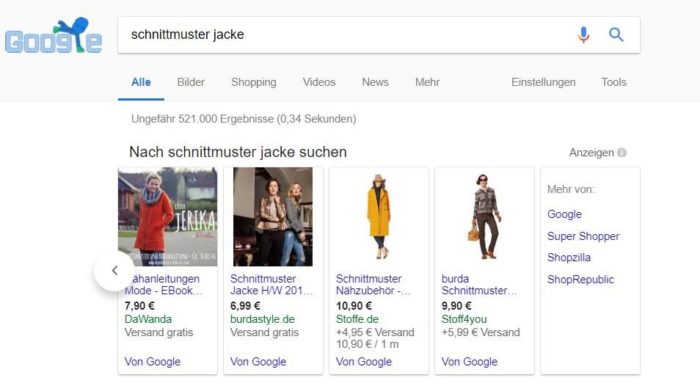Open the Shopzilla link
Viewport: 700px width, 386px height.
(569, 257)
